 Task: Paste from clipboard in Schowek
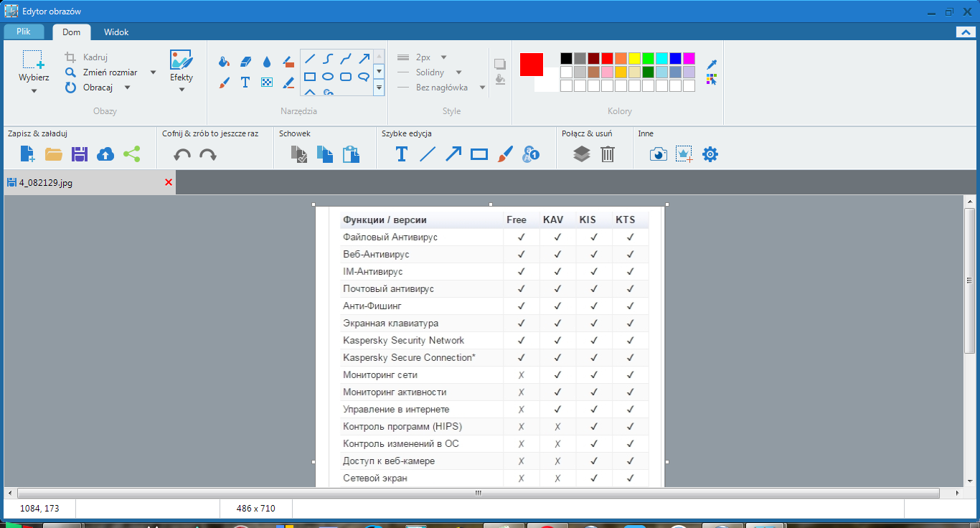coord(351,154)
